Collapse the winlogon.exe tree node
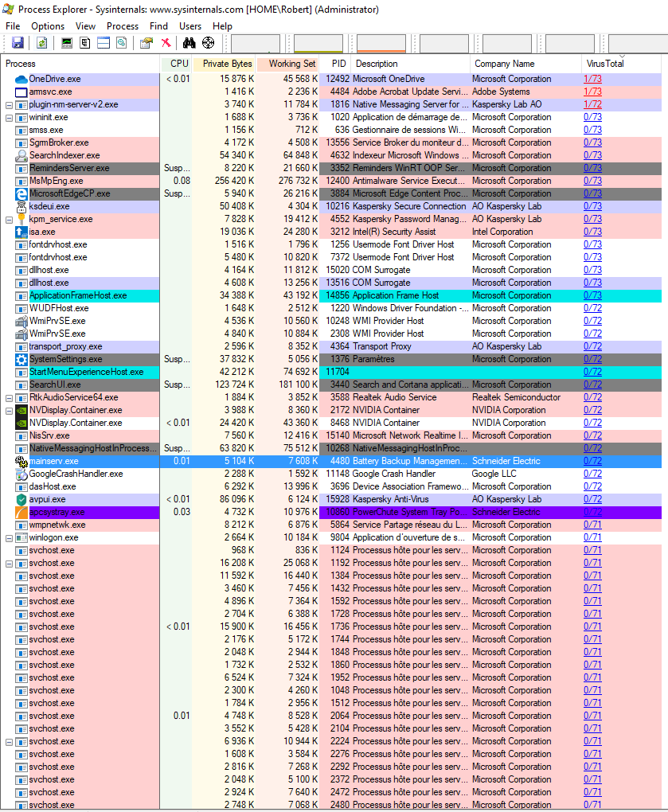Viewport: 668px width, 812px height. pyautogui.click(x=9, y=538)
